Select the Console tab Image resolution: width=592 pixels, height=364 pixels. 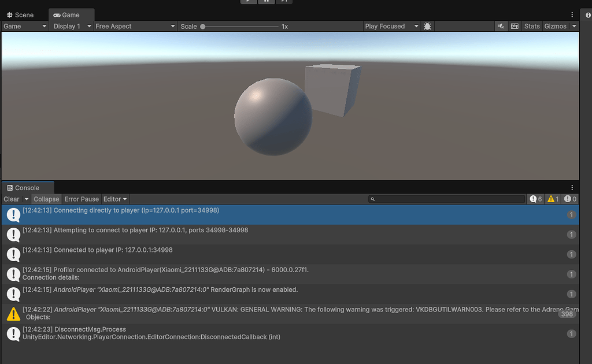(26, 188)
